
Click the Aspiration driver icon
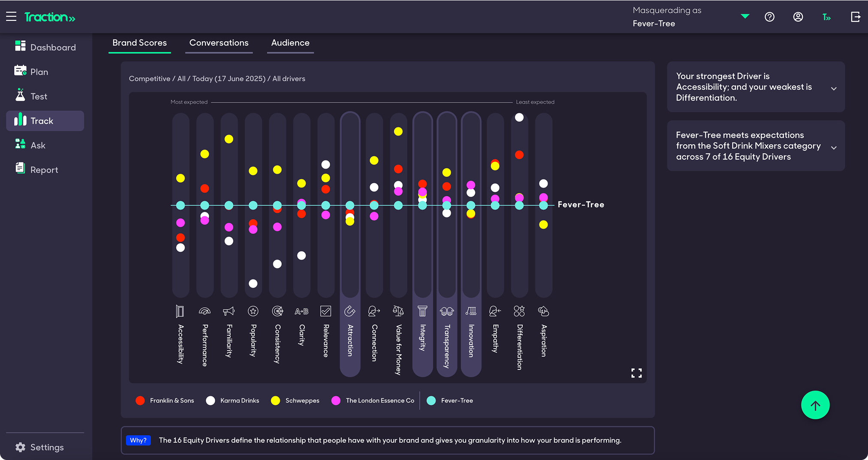tap(543, 311)
